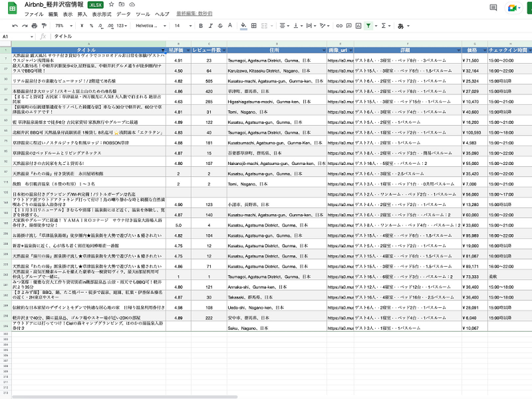Open the 挿入 menu

click(x=82, y=14)
